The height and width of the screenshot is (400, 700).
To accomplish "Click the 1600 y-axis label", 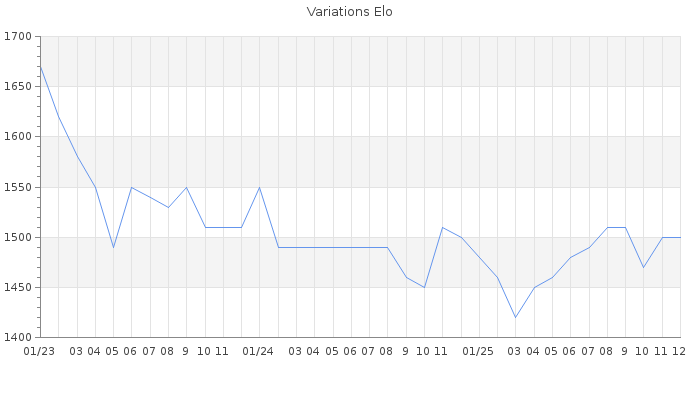I will [18, 137].
